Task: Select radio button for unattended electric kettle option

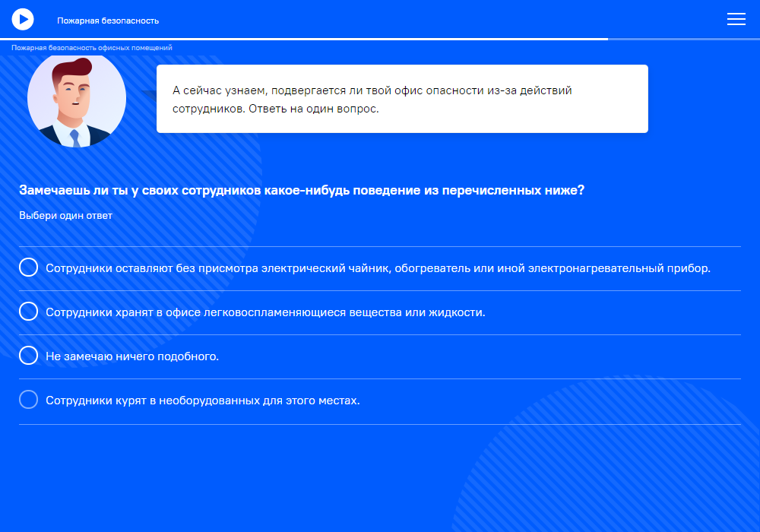Action: tap(28, 268)
